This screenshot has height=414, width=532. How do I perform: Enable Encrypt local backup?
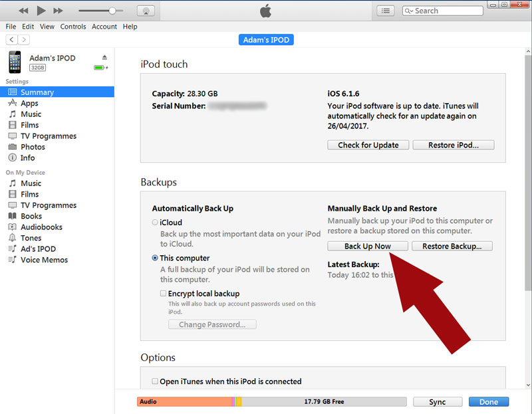point(163,292)
